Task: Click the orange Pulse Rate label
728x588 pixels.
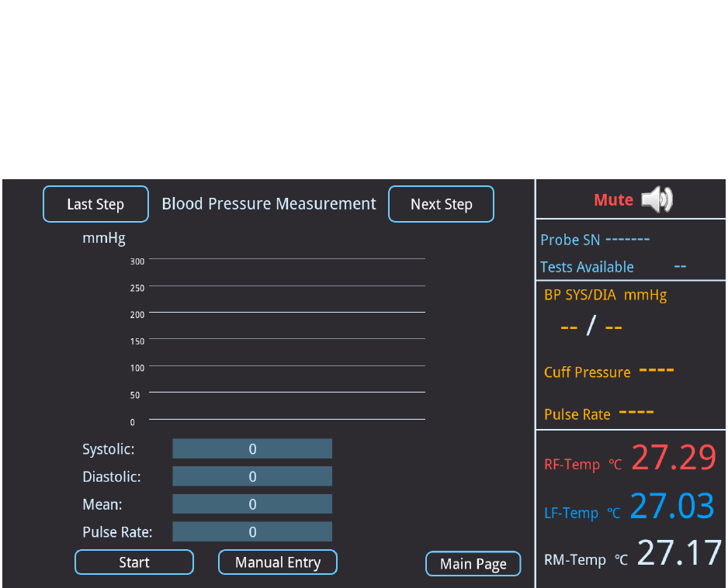Action: point(577,414)
